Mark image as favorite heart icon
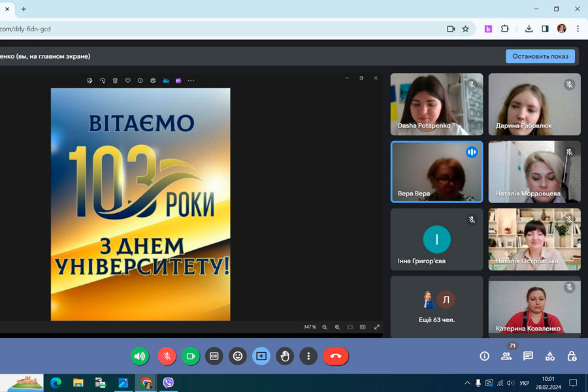588x392 pixels. click(128, 80)
